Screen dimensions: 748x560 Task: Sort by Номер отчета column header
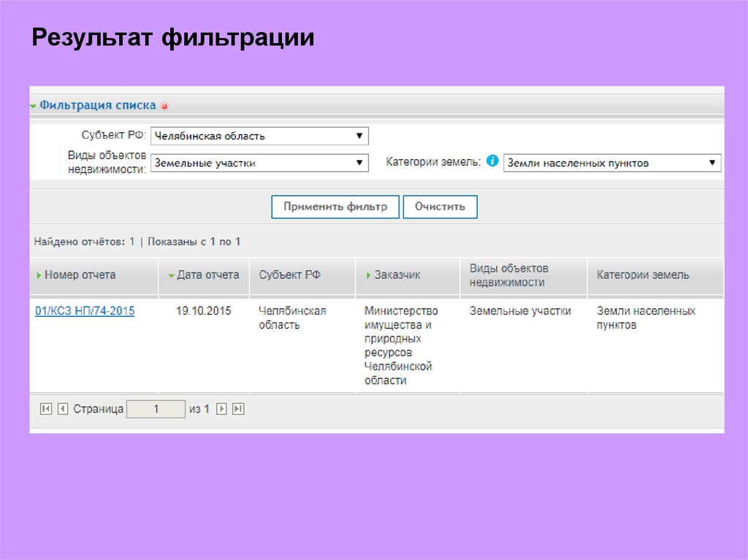point(80,275)
